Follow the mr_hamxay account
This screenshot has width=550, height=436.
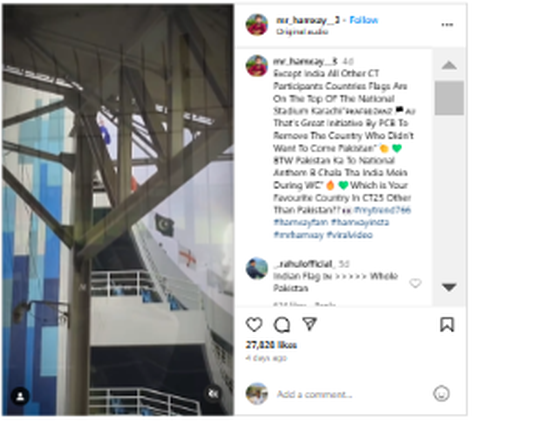(x=364, y=20)
